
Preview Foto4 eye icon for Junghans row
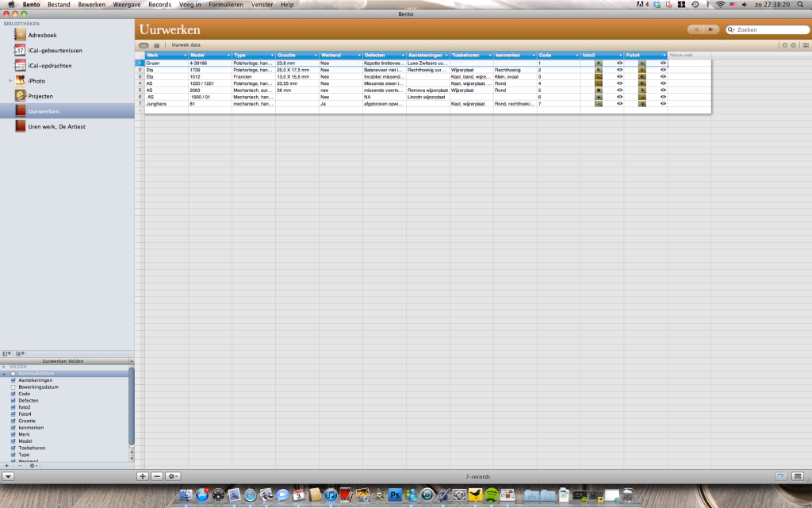click(x=663, y=104)
